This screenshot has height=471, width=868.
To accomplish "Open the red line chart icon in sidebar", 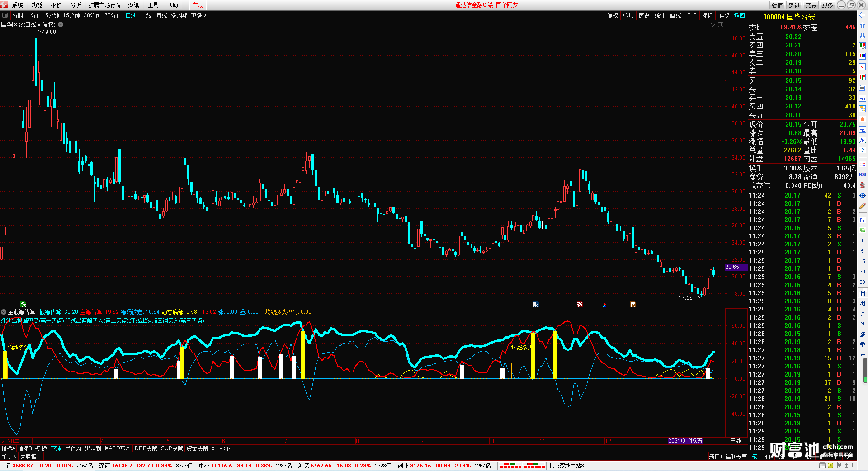I will pos(863,67).
